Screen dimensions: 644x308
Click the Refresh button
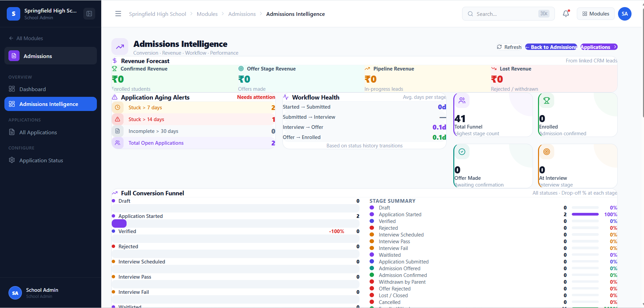point(509,47)
